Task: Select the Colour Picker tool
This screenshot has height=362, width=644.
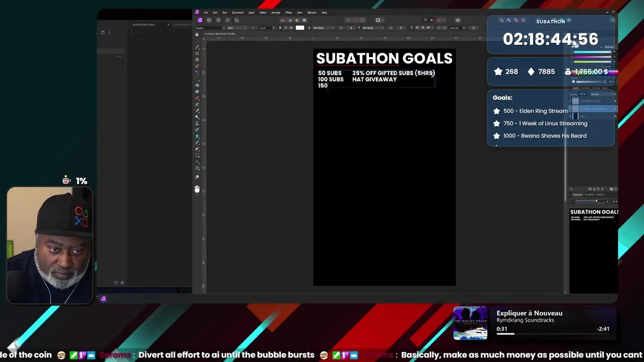Action: (197, 47)
